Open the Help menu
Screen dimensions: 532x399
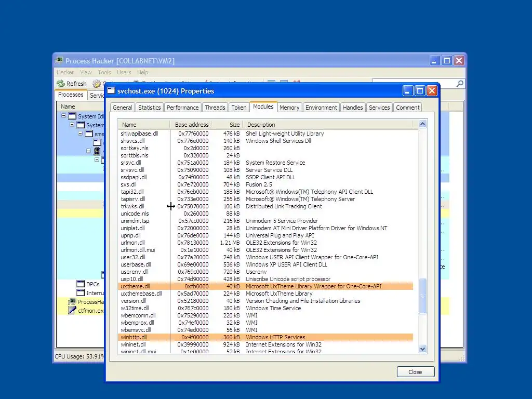click(143, 72)
